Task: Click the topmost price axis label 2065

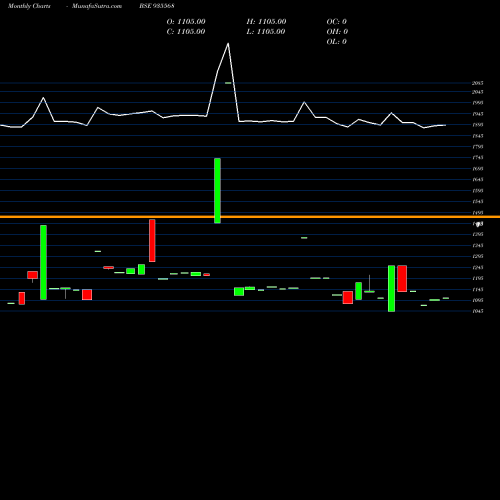Action: pyautogui.click(x=478, y=83)
